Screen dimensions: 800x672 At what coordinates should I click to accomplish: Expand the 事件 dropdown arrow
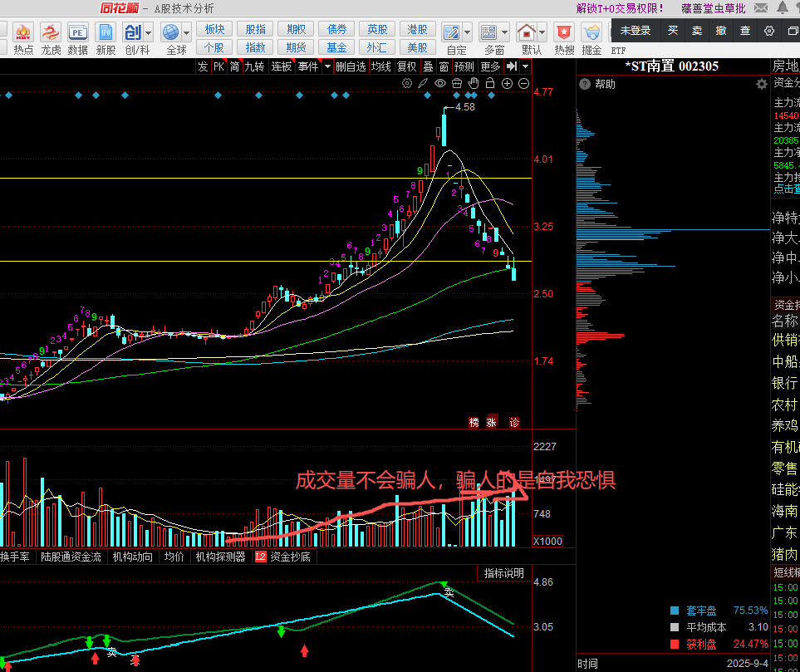327,66
